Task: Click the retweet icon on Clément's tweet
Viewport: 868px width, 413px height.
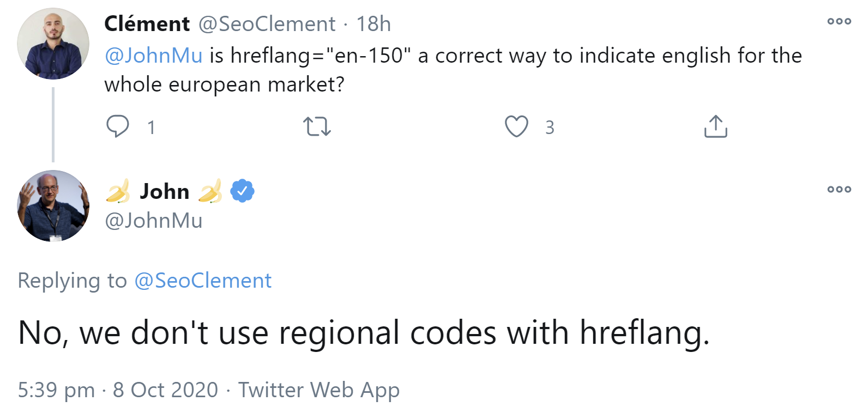Action: point(317,126)
